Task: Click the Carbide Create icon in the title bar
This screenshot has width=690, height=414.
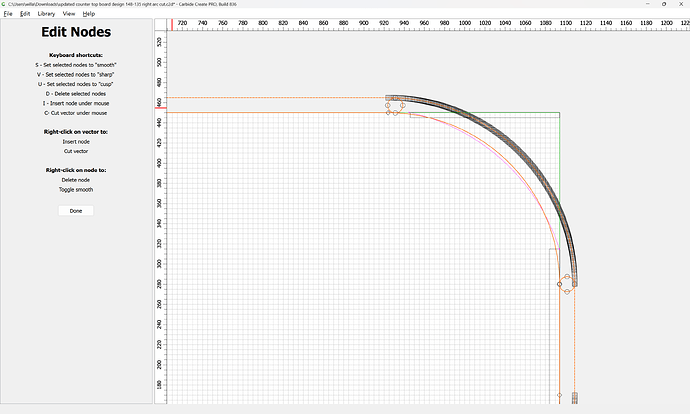Action: click(4, 4)
